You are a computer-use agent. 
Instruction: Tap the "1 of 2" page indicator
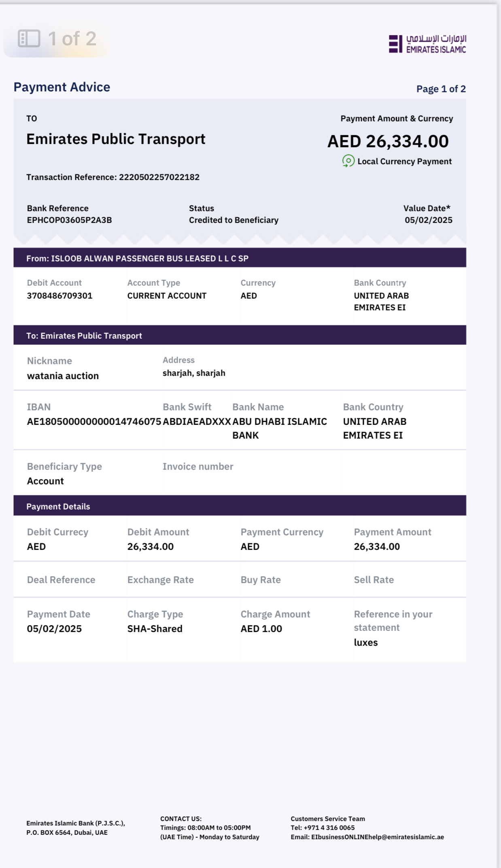[72, 39]
